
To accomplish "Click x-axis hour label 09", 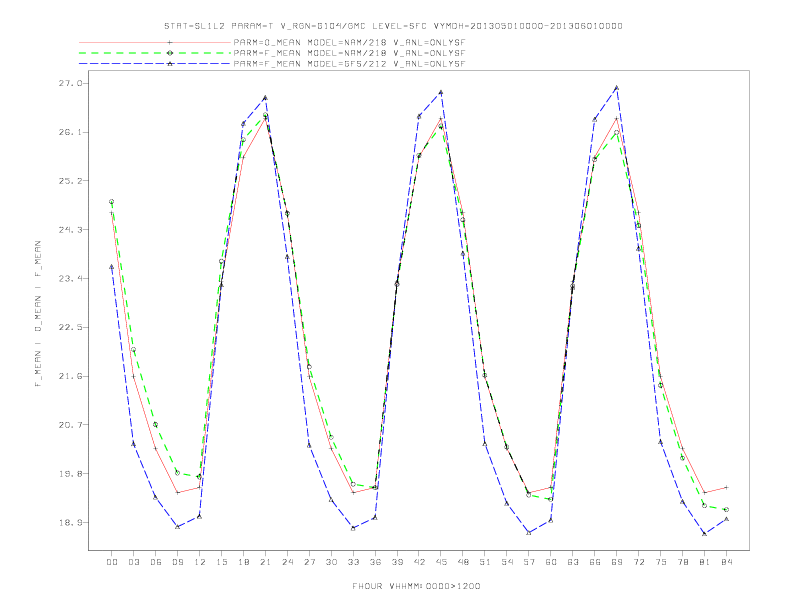I will tap(177, 562).
